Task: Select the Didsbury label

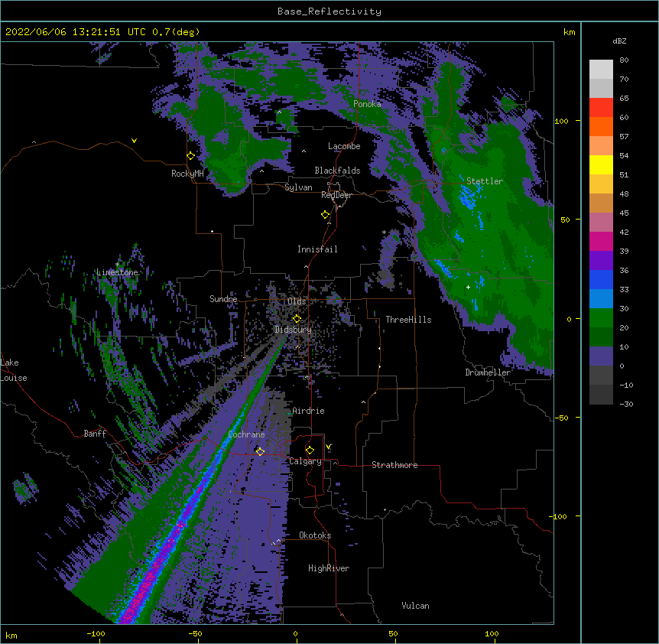Action: [x=294, y=330]
